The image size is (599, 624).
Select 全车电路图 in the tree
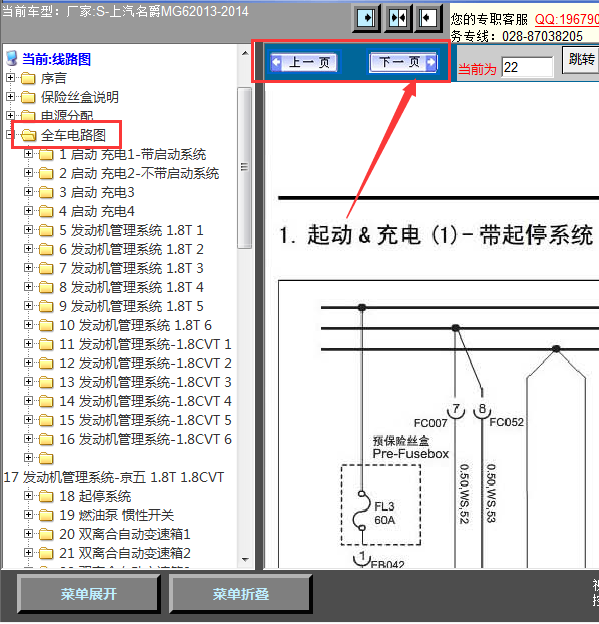coord(73,136)
